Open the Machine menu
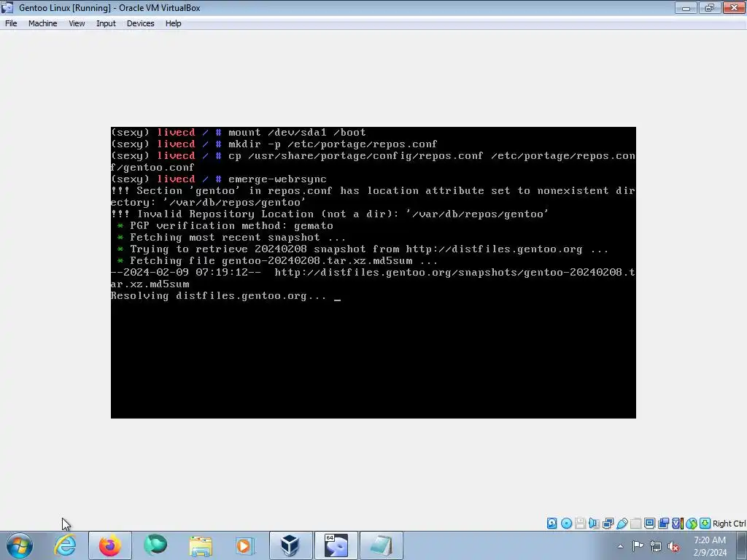The height and width of the screenshot is (560, 747). coord(42,23)
